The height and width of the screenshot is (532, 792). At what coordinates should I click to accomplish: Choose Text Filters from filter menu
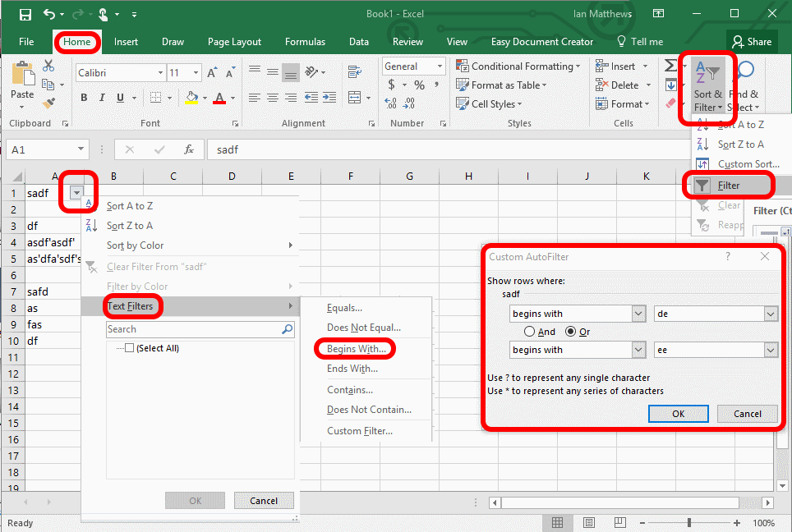click(x=190, y=306)
